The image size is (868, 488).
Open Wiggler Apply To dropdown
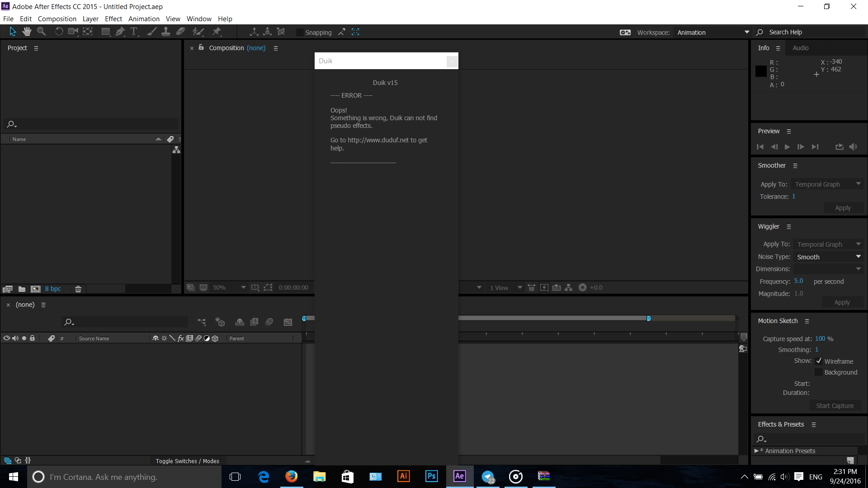[829, 244]
